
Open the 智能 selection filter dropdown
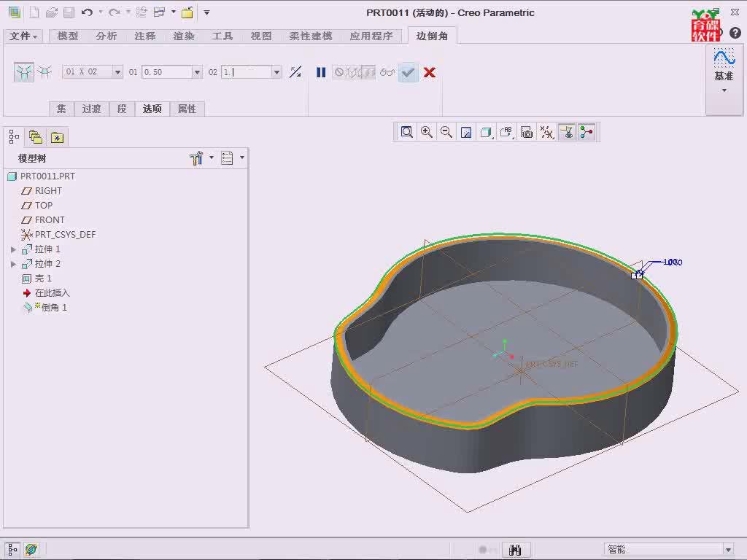[x=728, y=550]
